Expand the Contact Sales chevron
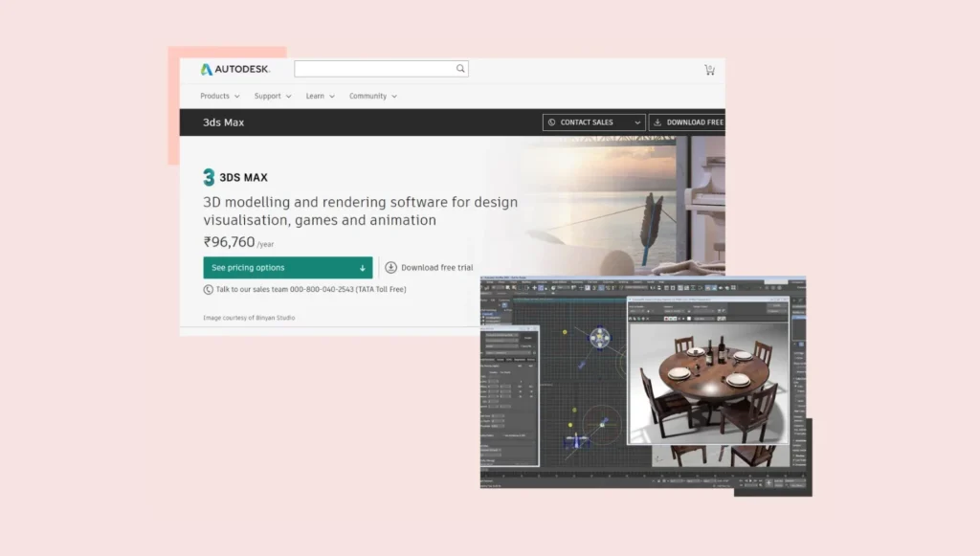980x556 pixels. (636, 122)
